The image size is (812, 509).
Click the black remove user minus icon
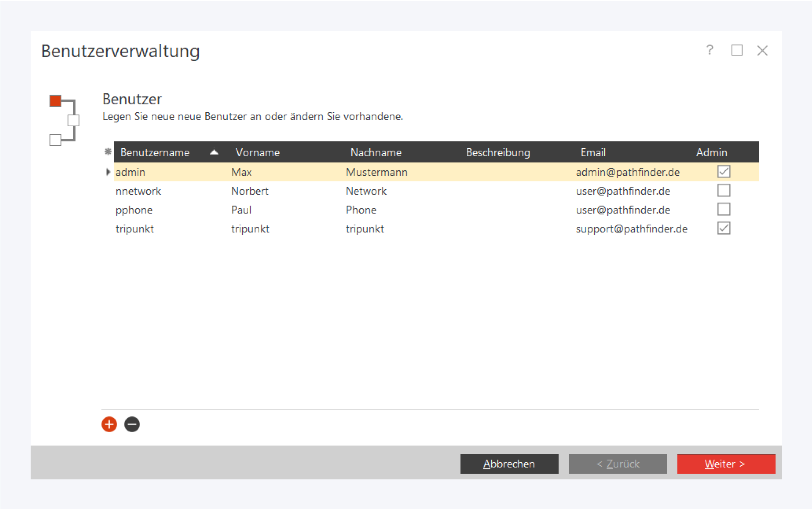[132, 424]
